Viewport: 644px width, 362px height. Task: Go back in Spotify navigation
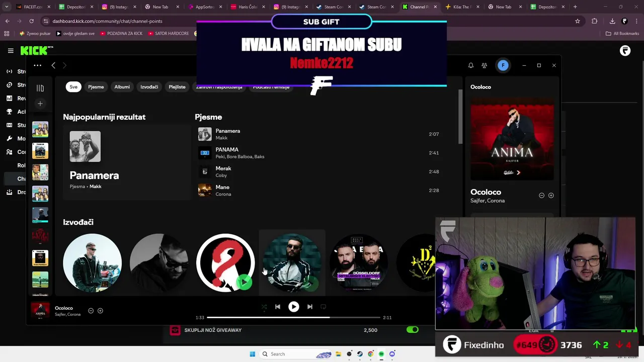[53, 65]
